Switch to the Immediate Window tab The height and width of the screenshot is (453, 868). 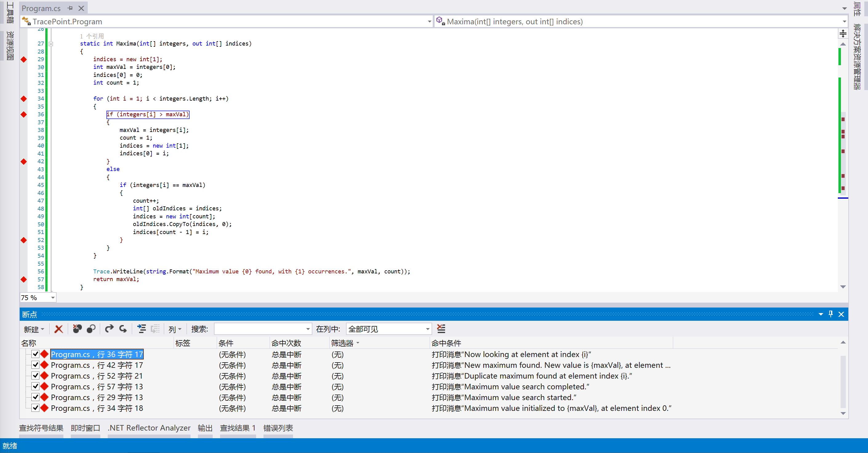point(86,428)
